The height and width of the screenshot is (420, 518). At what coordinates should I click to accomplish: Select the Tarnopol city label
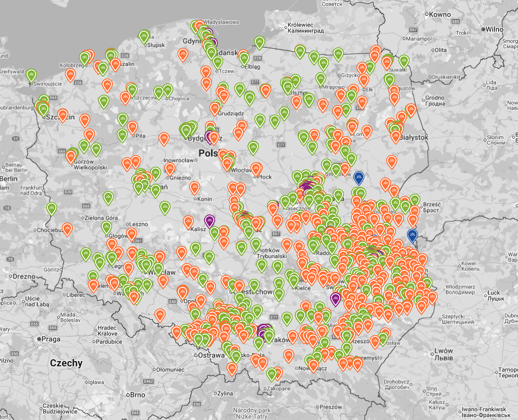click(x=508, y=372)
